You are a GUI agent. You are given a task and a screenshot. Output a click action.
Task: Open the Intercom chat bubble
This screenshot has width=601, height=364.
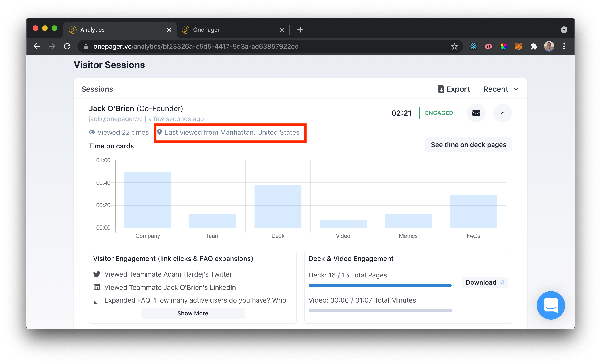click(x=550, y=305)
